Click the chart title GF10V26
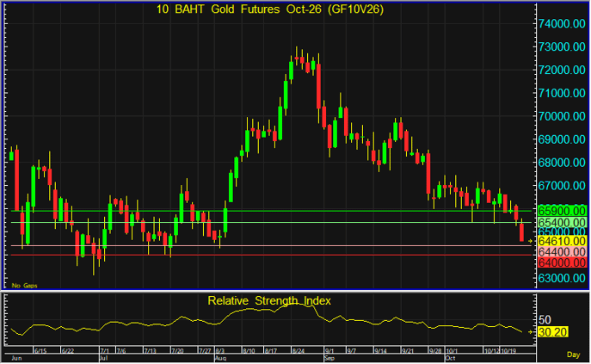Screen dimensions: 591x364 coord(355,9)
